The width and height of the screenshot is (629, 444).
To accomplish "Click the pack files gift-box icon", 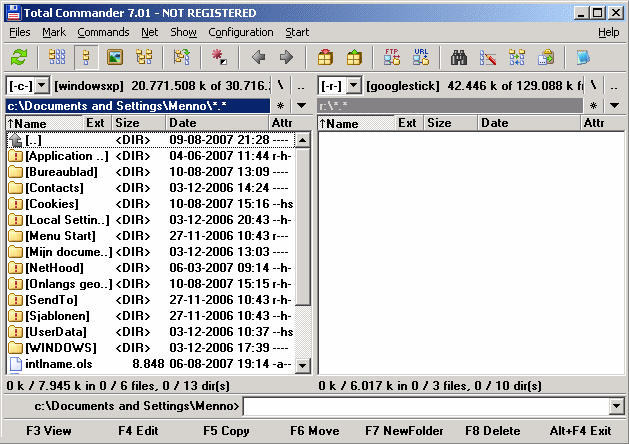I will [325, 57].
